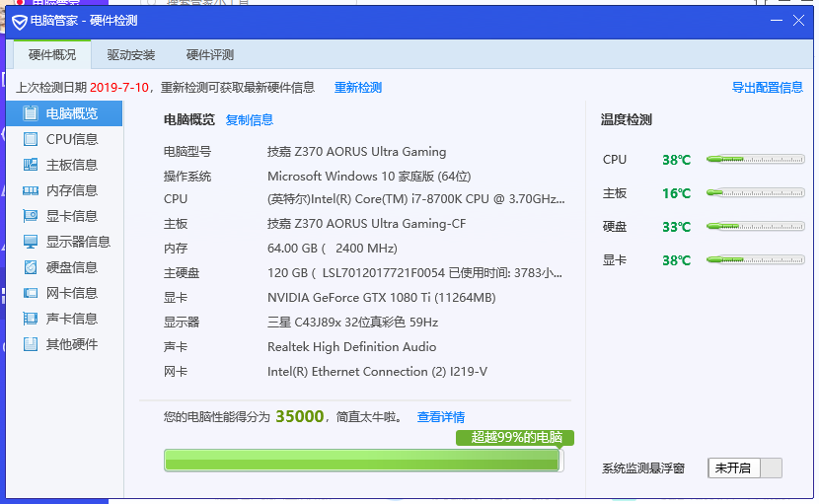819x504 pixels.
Task: Click the 重新检测 link
Action: coord(358,88)
